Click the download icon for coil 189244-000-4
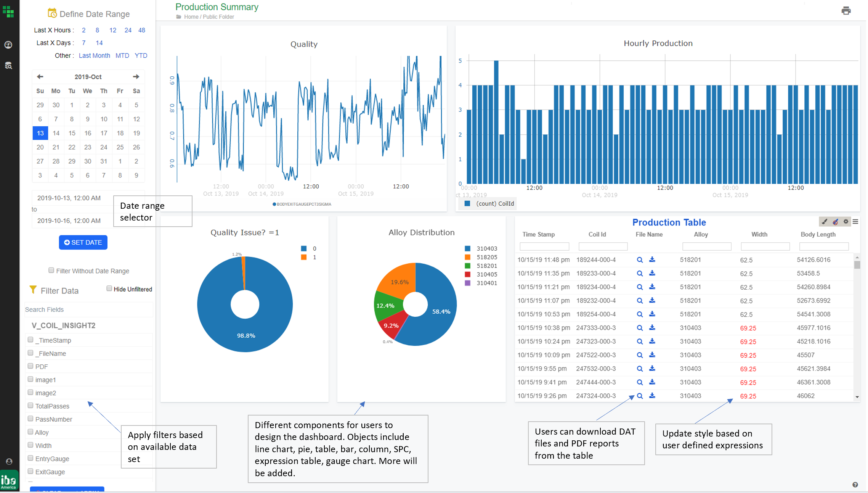The height and width of the screenshot is (493, 868). click(x=652, y=259)
